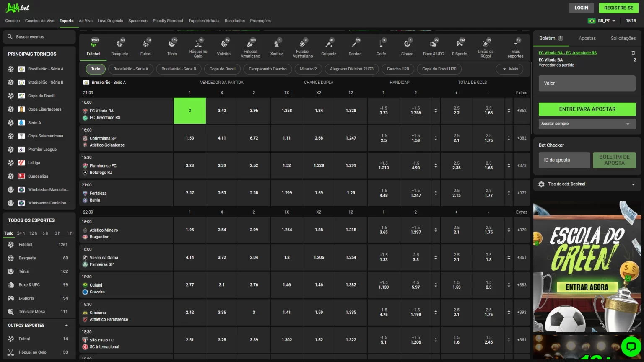Go to the Ao Vivo section

(86, 21)
